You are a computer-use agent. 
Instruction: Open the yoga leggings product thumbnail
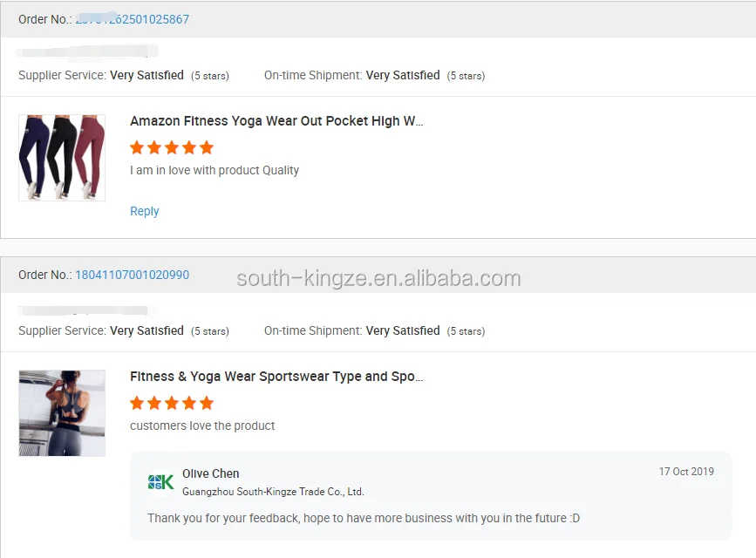point(62,158)
